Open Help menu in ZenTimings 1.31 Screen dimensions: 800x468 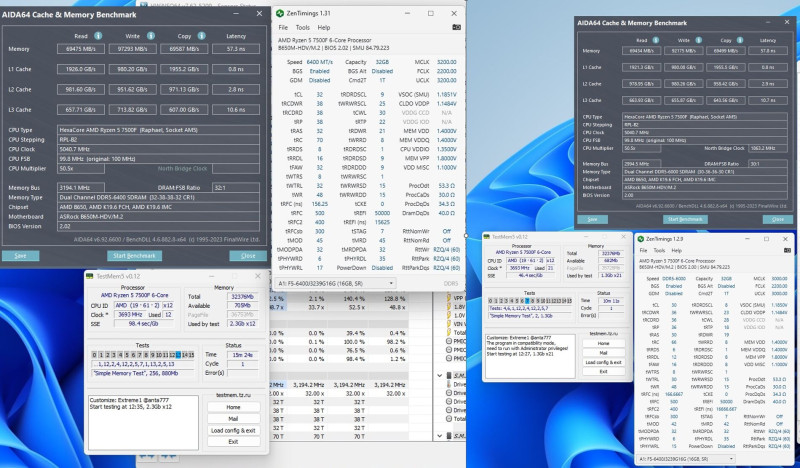tap(323, 28)
